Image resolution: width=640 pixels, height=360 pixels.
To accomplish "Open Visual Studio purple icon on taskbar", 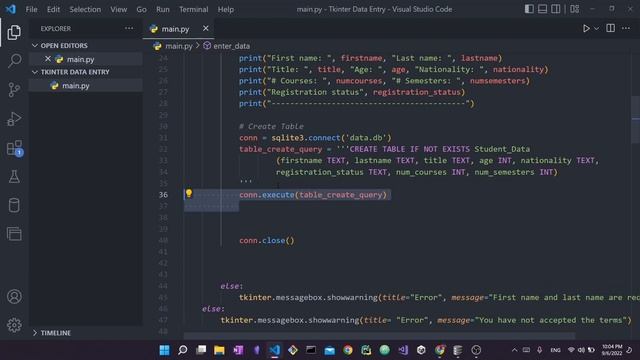I will [x=403, y=350].
